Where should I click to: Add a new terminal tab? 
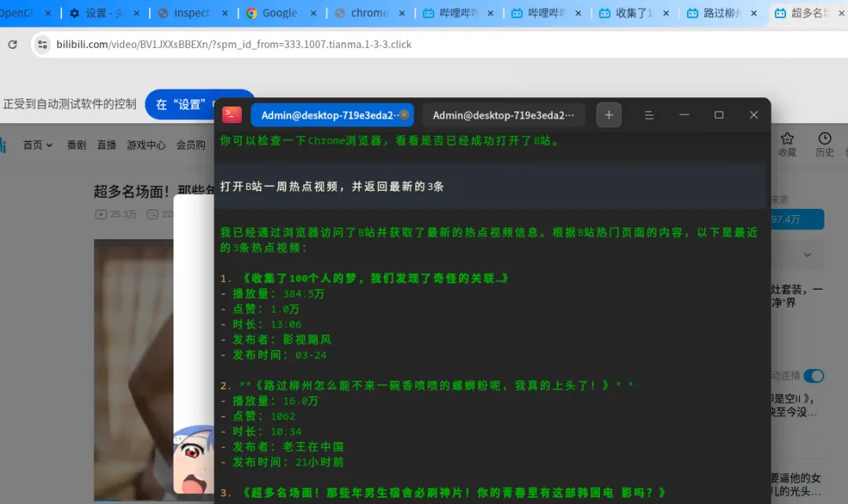(x=609, y=115)
